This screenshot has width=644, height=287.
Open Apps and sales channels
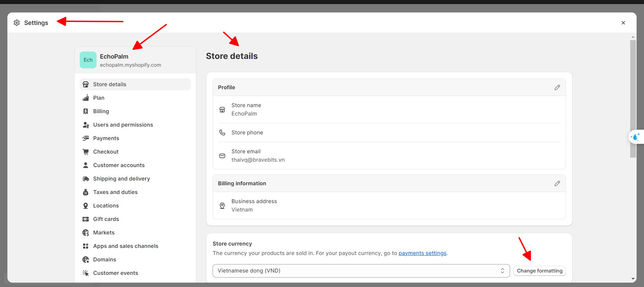point(126,246)
